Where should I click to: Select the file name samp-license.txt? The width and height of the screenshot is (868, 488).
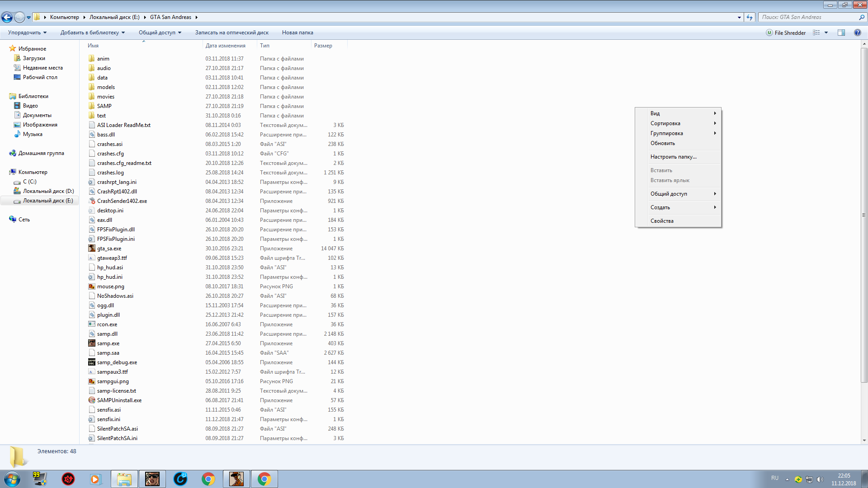(x=117, y=391)
